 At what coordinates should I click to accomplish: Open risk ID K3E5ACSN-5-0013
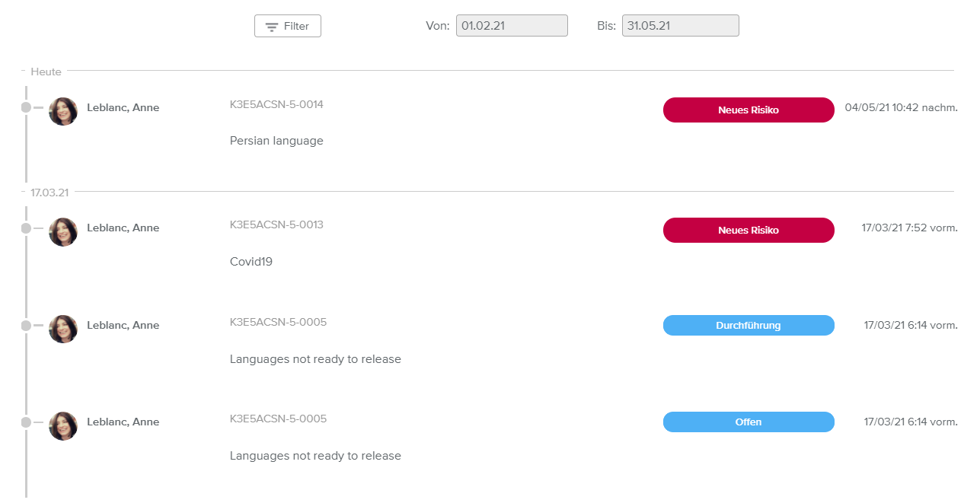coord(276,224)
